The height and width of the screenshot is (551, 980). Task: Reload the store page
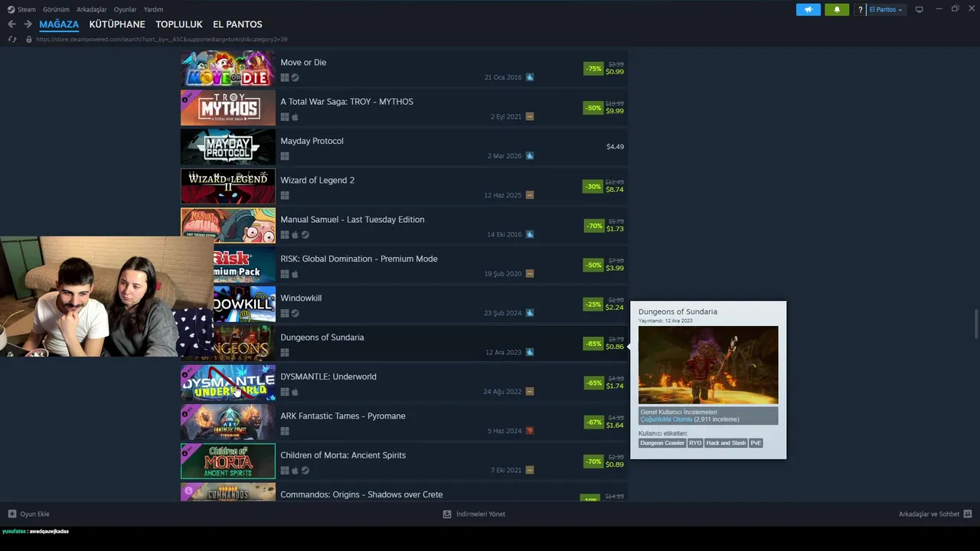pos(11,39)
